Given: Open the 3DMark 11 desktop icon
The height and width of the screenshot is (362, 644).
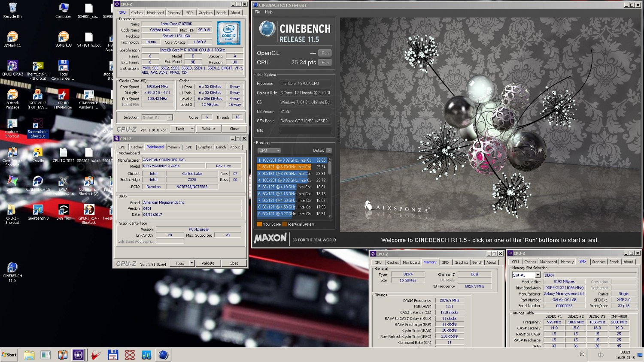Looking at the screenshot, I should [12, 38].
